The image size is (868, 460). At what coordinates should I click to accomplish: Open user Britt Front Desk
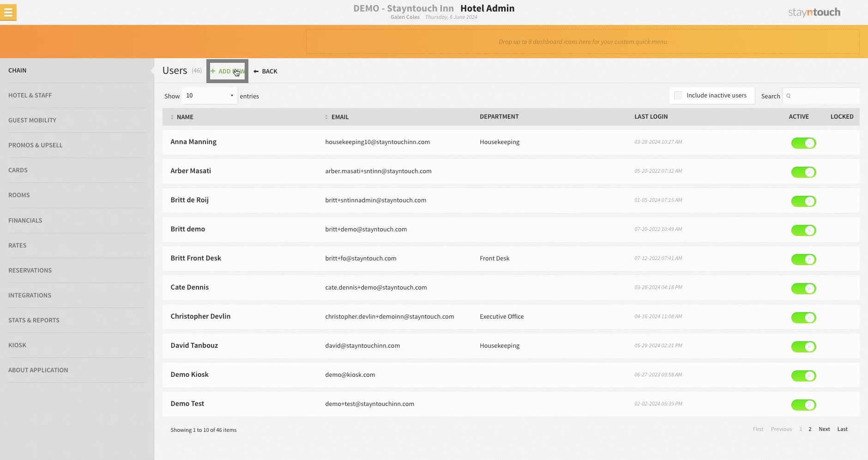click(x=196, y=258)
